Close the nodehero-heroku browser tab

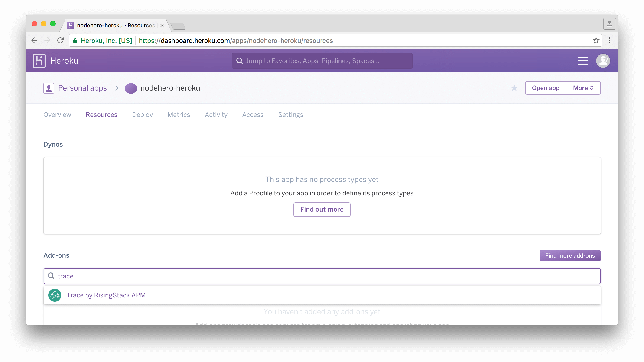162,26
